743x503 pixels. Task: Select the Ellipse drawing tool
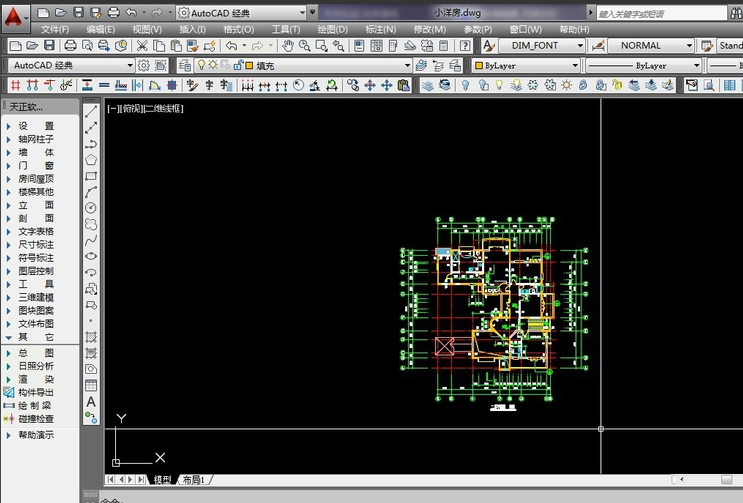click(91, 256)
